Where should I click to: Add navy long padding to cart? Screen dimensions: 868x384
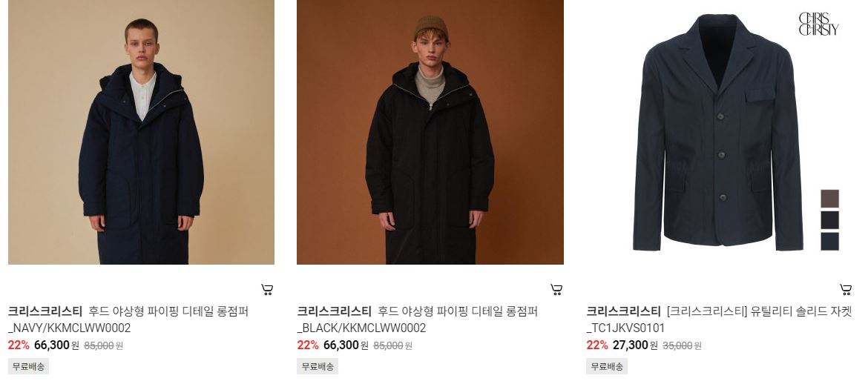267,289
